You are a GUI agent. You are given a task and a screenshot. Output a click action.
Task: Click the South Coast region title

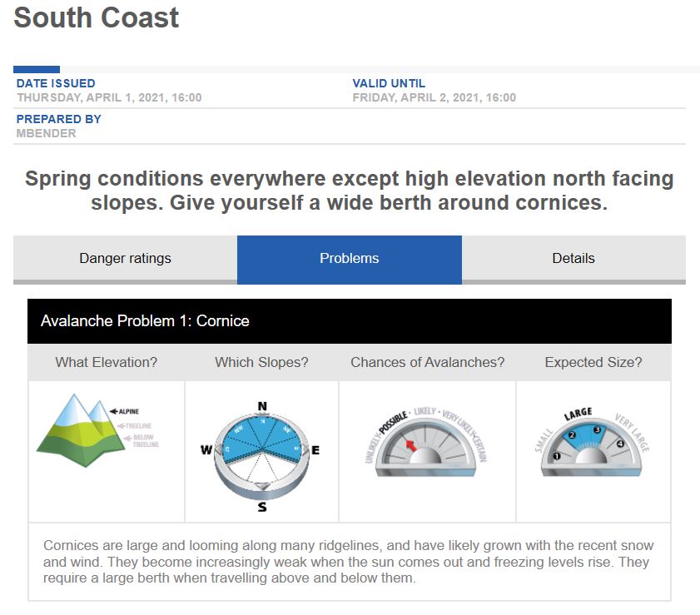point(94,17)
